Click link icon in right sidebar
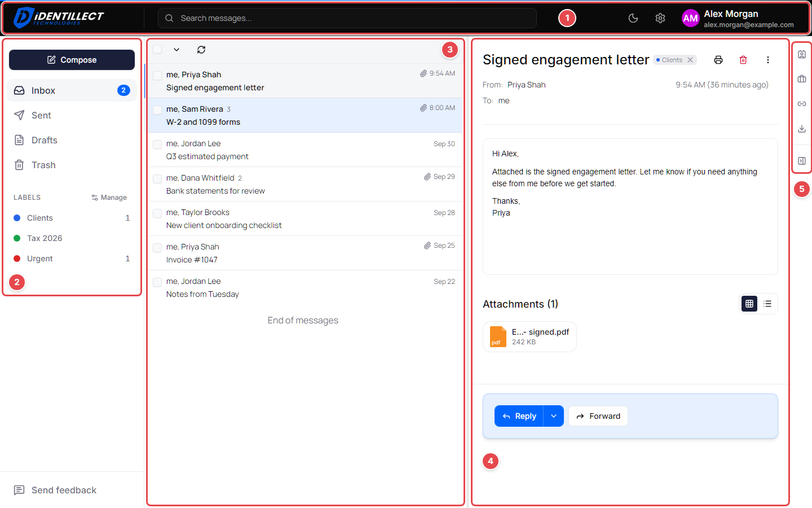 point(802,104)
